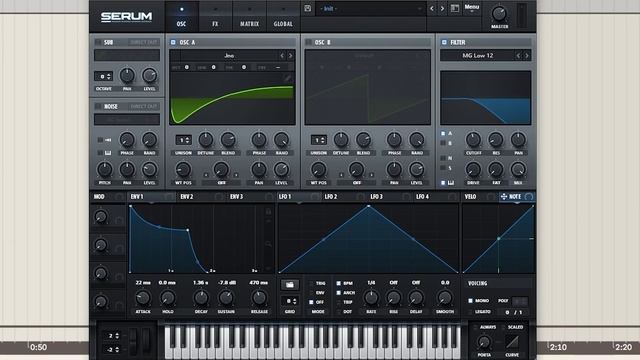Adjust Osc A unison stepper
Viewport: 640px width, 360px height.
(x=183, y=140)
